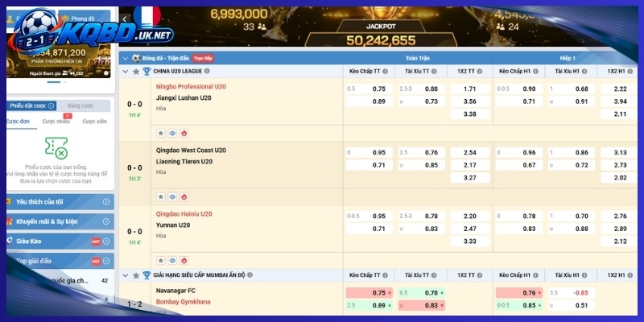The width and height of the screenshot is (644, 322).
Task: Click the Yêu thích của tôi icon
Action: coord(9,202)
